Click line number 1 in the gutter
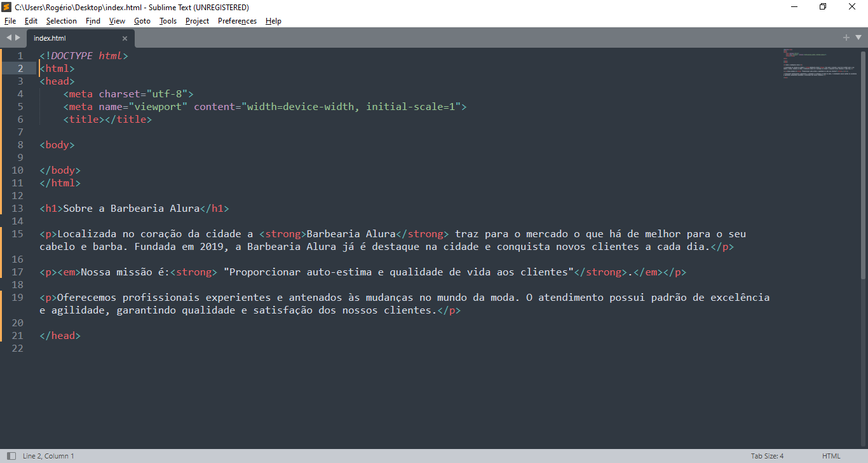 pos(20,56)
